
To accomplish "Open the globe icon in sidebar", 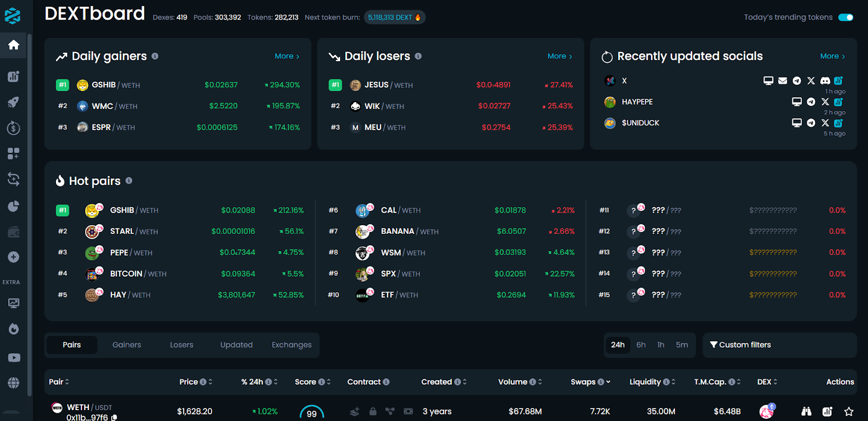I will point(14,383).
